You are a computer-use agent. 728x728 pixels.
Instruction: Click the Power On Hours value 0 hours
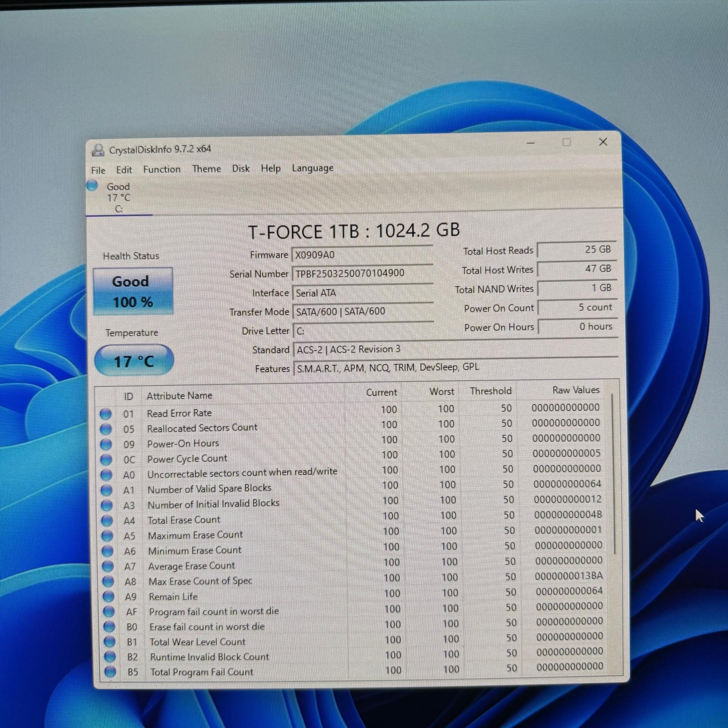click(x=578, y=326)
